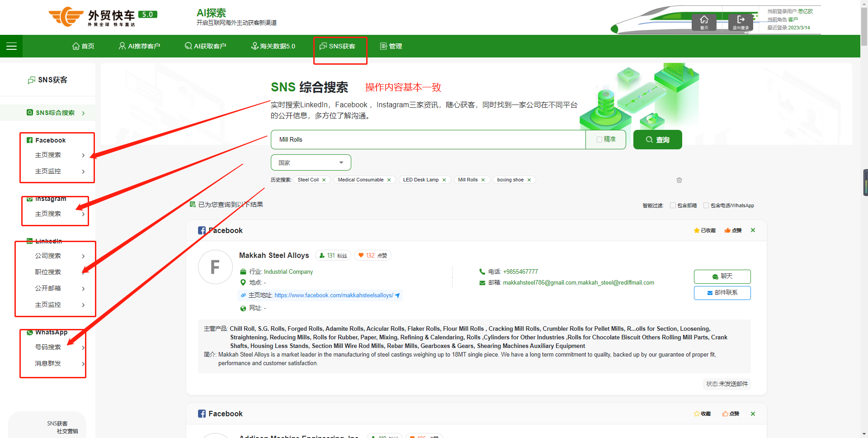
Task: Open LinkedIn 职位搜索 item
Action: coord(48,272)
